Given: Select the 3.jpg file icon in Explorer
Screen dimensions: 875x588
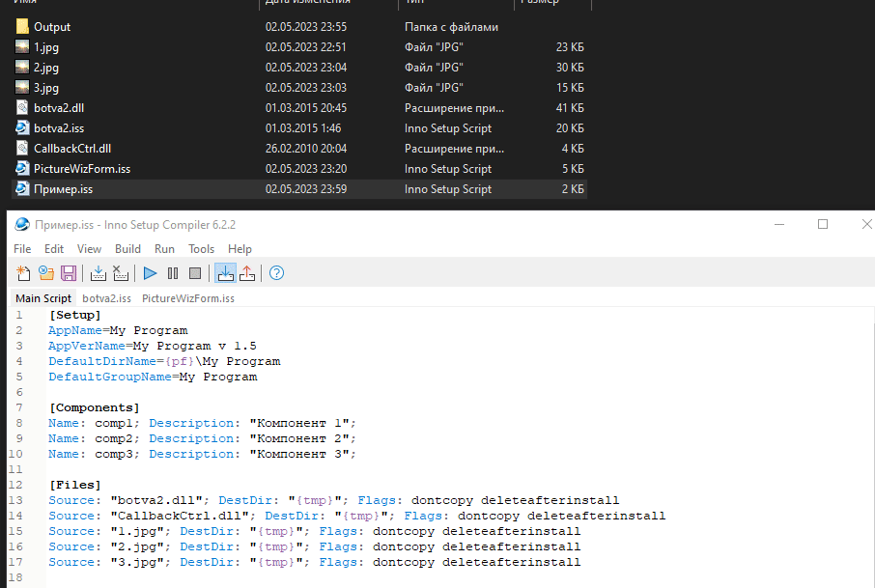Looking at the screenshot, I should 22,88.
